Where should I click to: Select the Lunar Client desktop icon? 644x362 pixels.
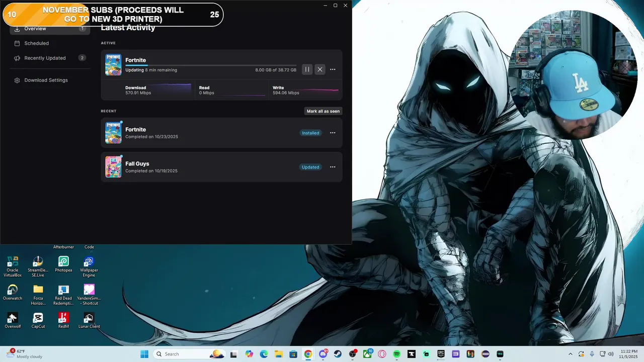(89, 321)
